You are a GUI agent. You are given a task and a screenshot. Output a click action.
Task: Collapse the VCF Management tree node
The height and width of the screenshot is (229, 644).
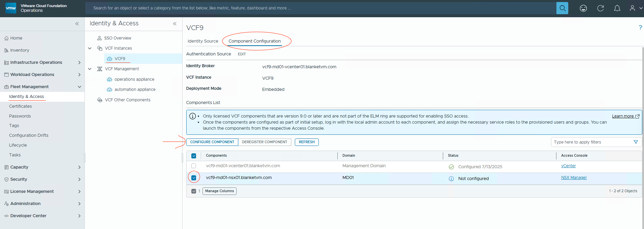point(90,69)
